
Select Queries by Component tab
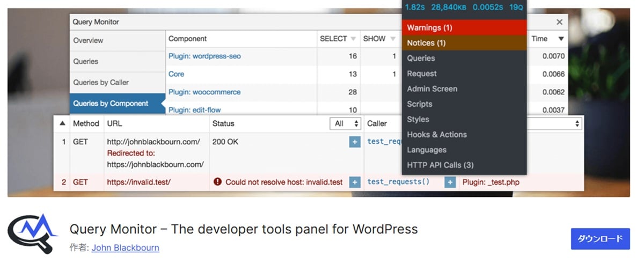pyautogui.click(x=111, y=104)
